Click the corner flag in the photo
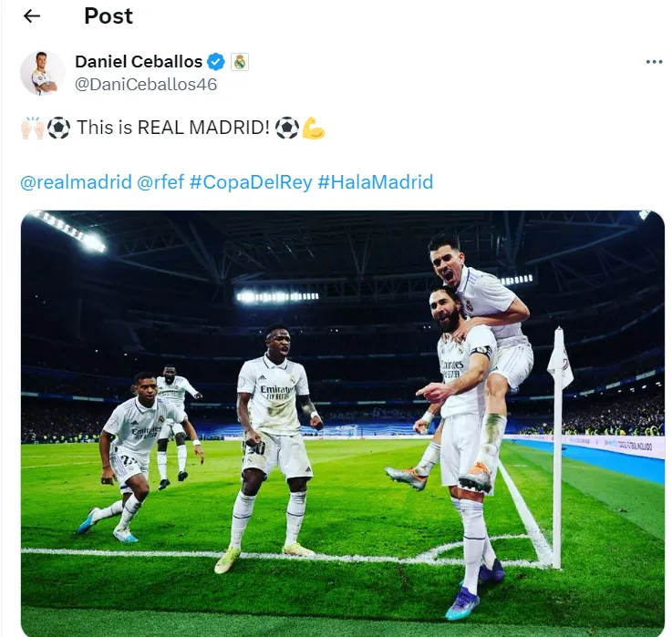 click(560, 447)
